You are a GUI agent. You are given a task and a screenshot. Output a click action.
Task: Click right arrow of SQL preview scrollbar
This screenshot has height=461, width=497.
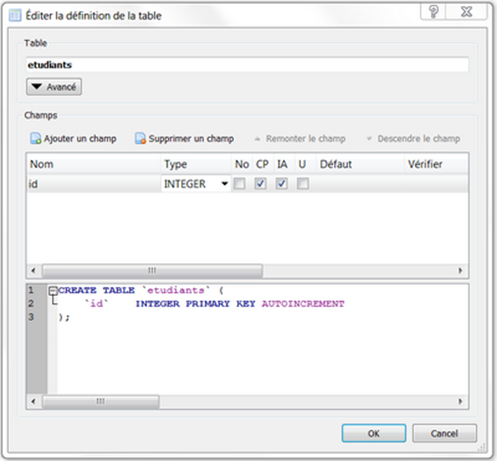(461, 401)
